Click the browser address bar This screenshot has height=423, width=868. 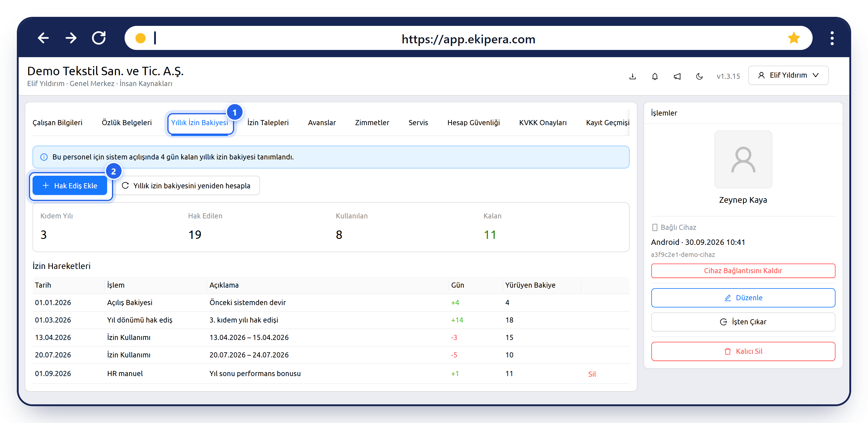click(468, 38)
